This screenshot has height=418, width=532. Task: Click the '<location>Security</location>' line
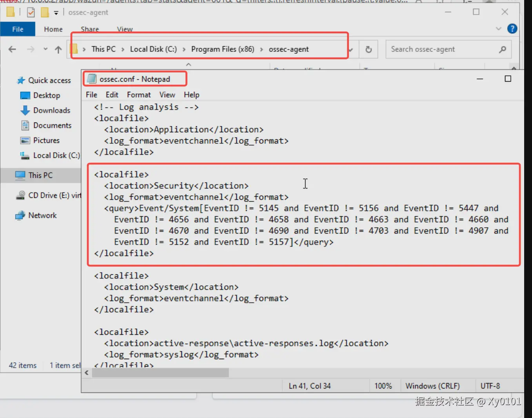[x=176, y=186]
